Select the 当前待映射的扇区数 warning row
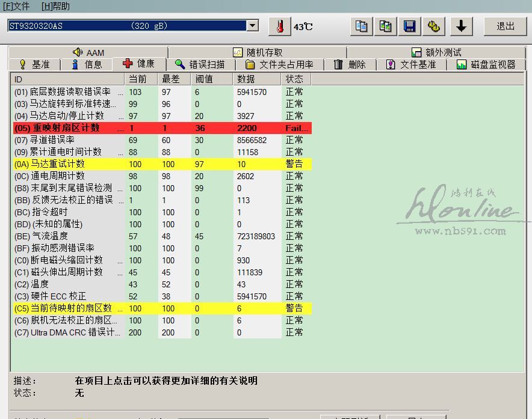 coord(161,308)
